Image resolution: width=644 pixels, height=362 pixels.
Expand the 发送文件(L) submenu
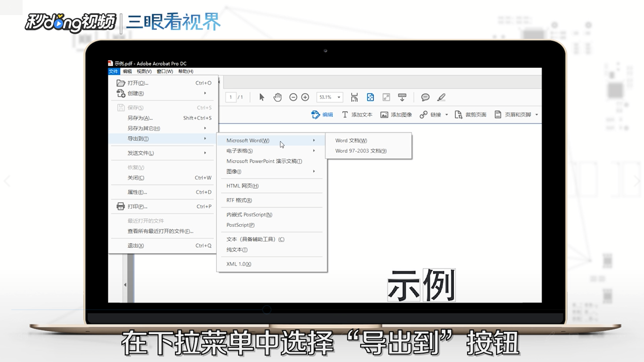pyautogui.click(x=164, y=153)
